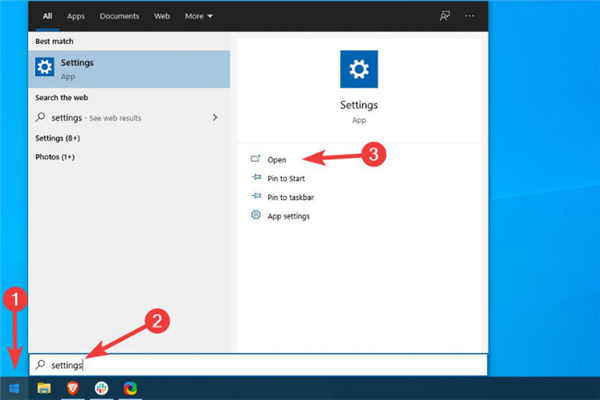Open App settings for Settings
This screenshot has height=400, width=600.
[287, 216]
